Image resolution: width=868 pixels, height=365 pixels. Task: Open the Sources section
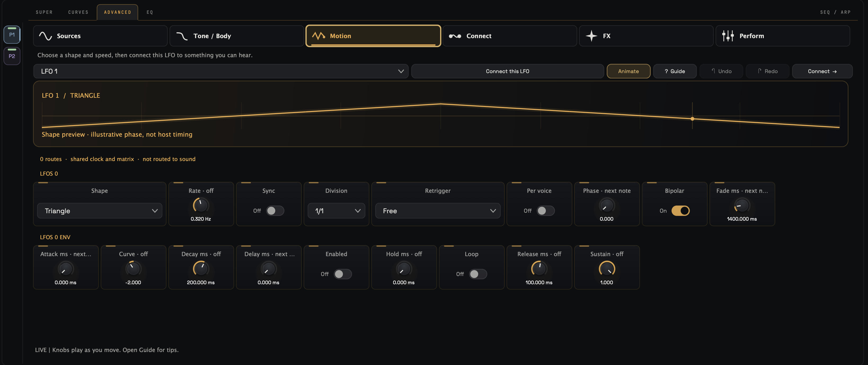tap(100, 36)
